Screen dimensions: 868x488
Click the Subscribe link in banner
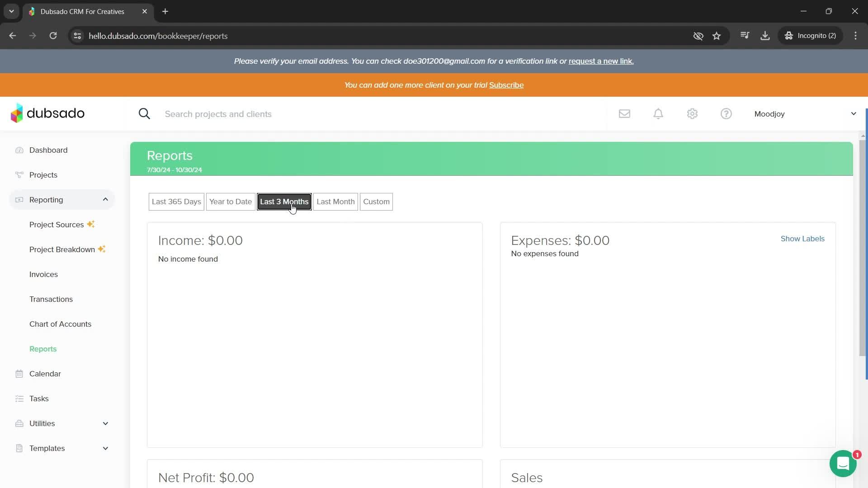(506, 85)
